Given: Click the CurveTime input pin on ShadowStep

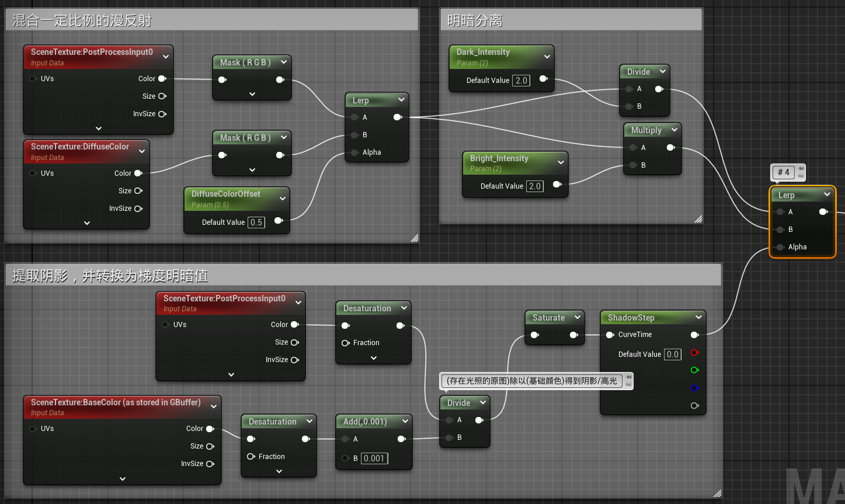Looking at the screenshot, I should (610, 335).
